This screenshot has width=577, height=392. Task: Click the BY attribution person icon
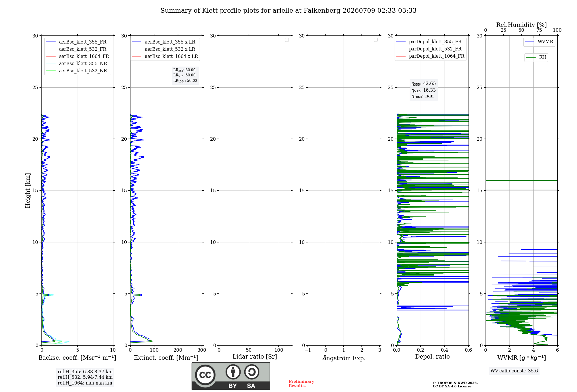pyautogui.click(x=233, y=372)
